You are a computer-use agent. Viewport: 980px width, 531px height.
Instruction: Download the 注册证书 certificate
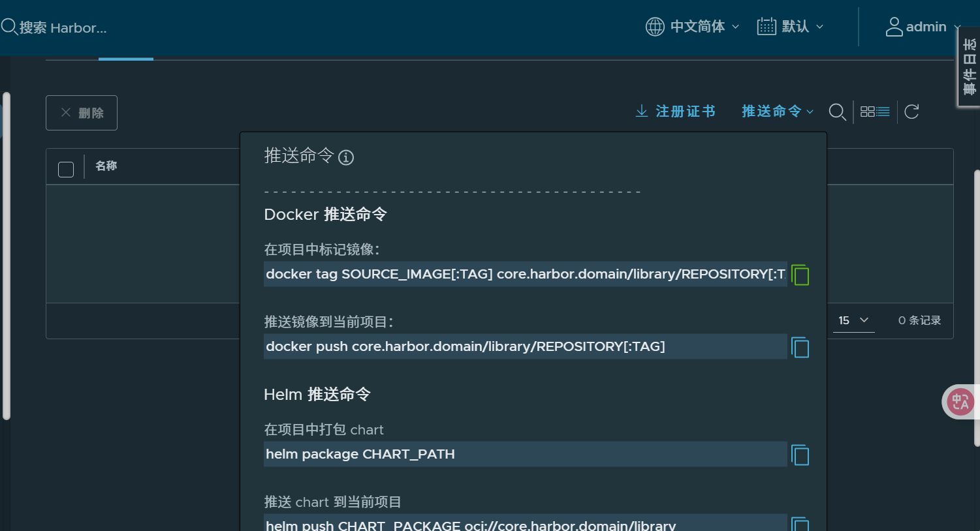point(675,112)
